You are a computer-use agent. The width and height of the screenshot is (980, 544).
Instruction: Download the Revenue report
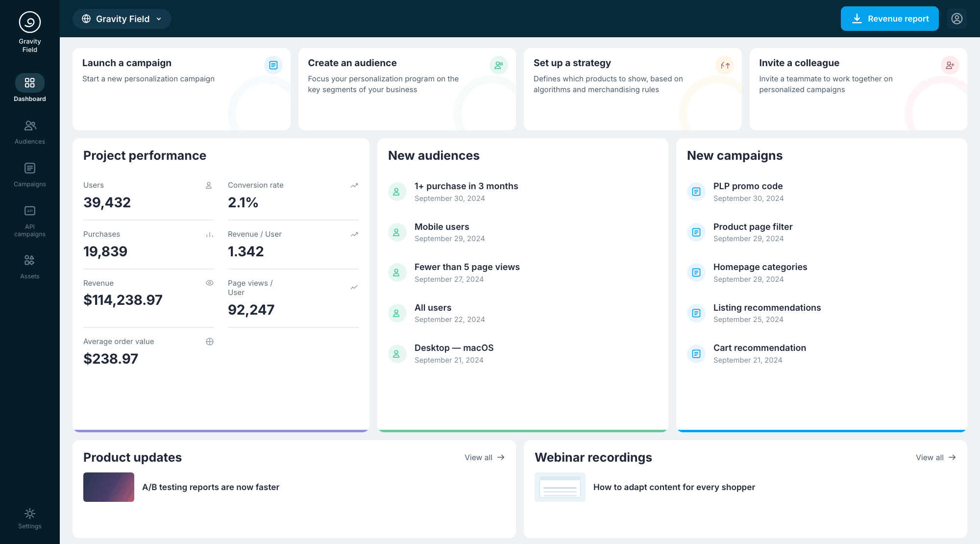click(x=890, y=19)
